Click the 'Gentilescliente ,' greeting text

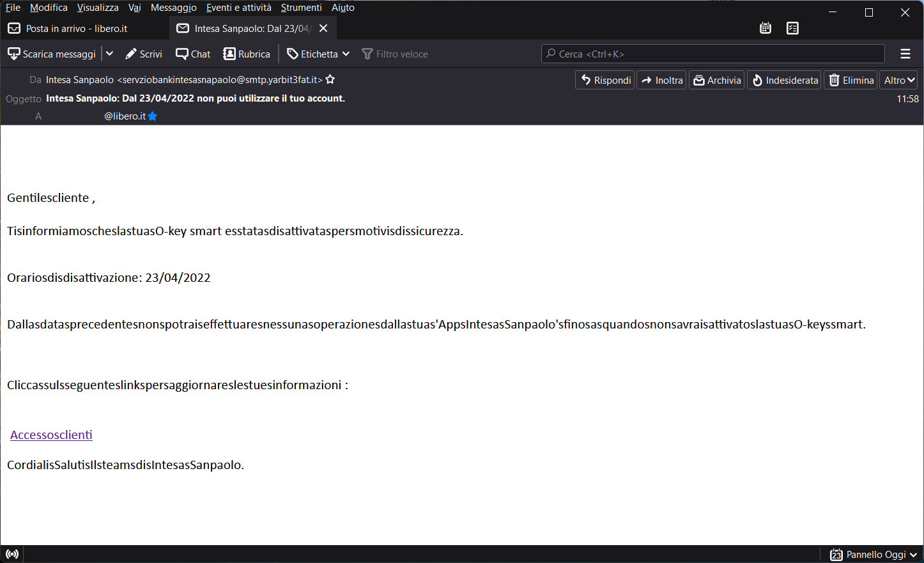[51, 198]
